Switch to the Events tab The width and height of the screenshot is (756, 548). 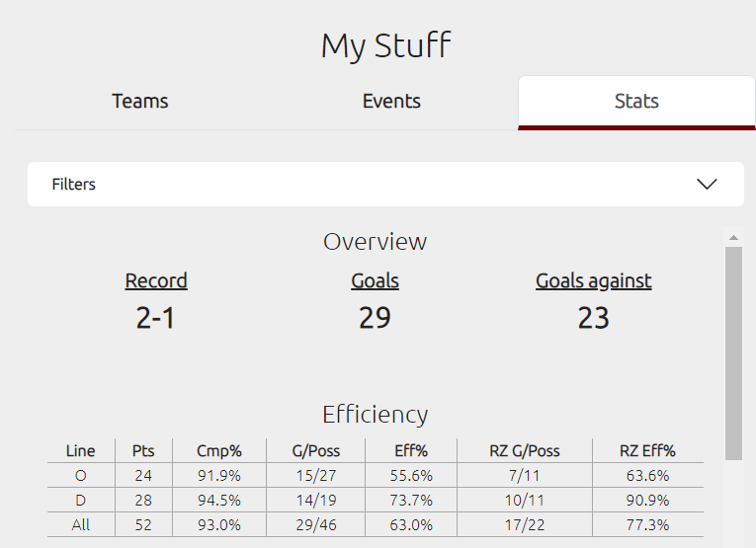pyautogui.click(x=391, y=101)
